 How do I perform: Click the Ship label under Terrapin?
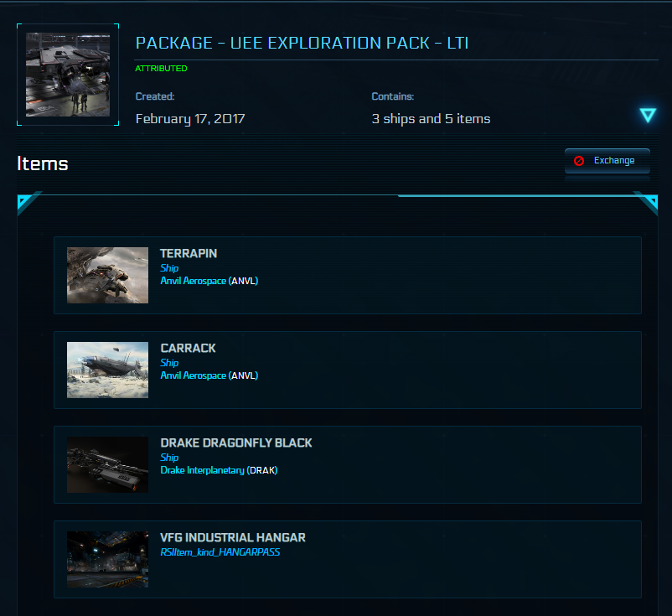coord(169,268)
